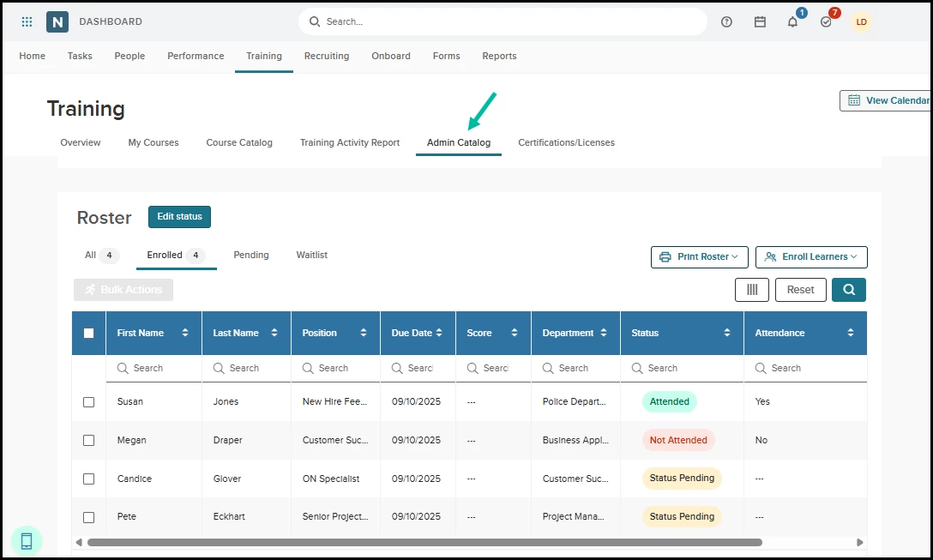Open the People nav item

click(129, 56)
